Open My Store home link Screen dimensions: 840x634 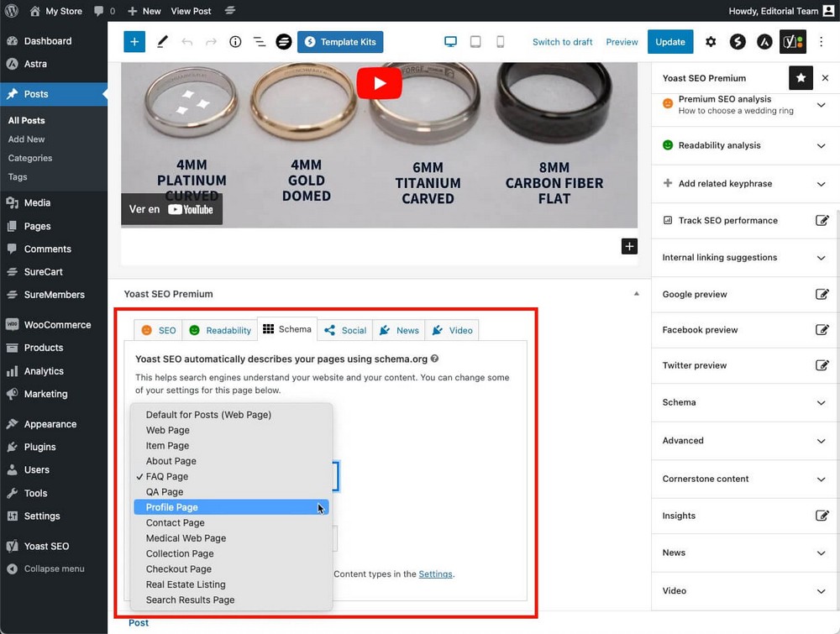click(x=55, y=11)
